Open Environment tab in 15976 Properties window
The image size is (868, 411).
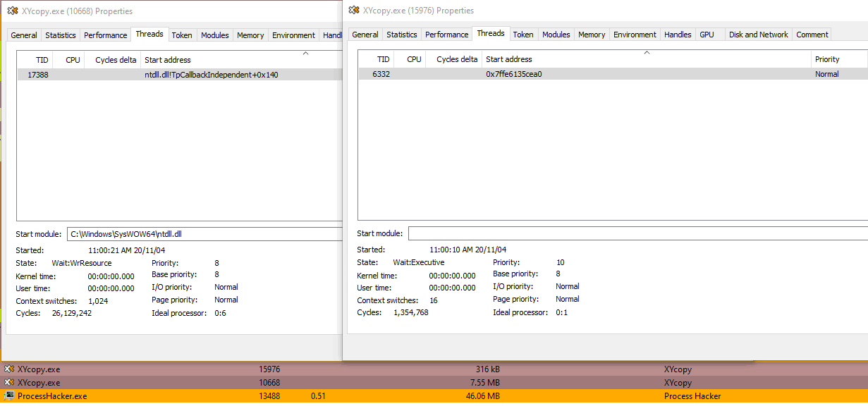coord(635,35)
